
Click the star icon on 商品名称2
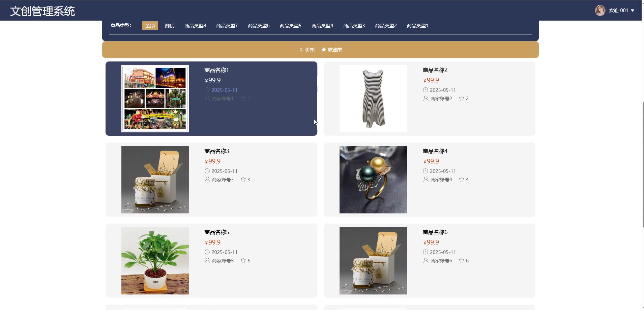click(462, 98)
